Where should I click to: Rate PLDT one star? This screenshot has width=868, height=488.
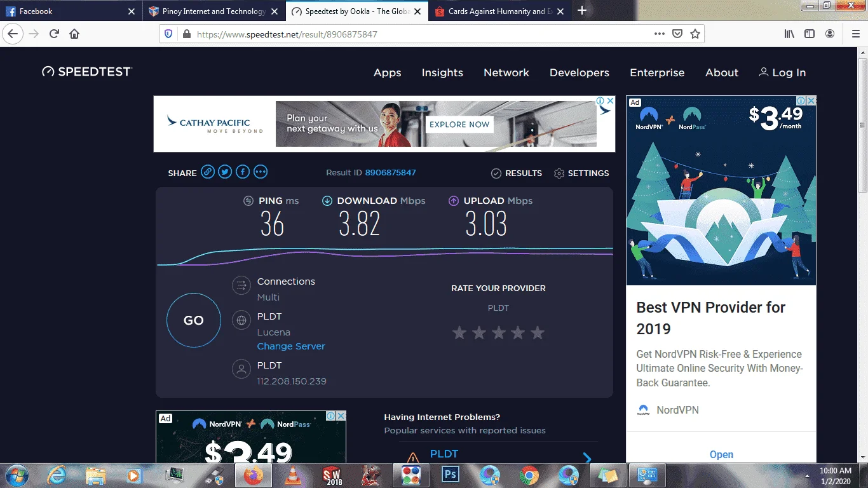pyautogui.click(x=459, y=332)
